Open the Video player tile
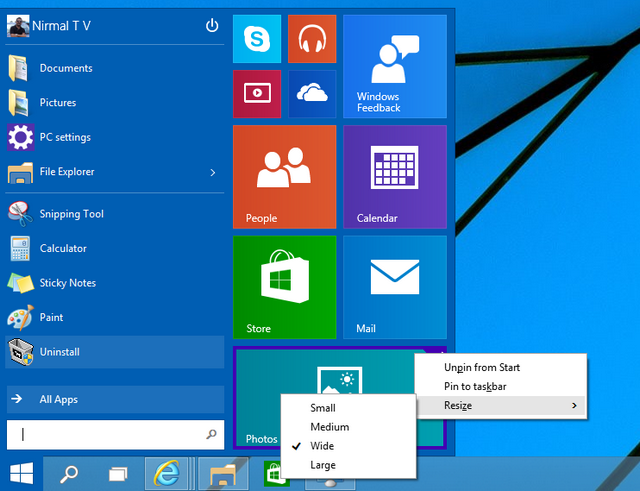Viewport: 640px width, 491px height. (257, 94)
